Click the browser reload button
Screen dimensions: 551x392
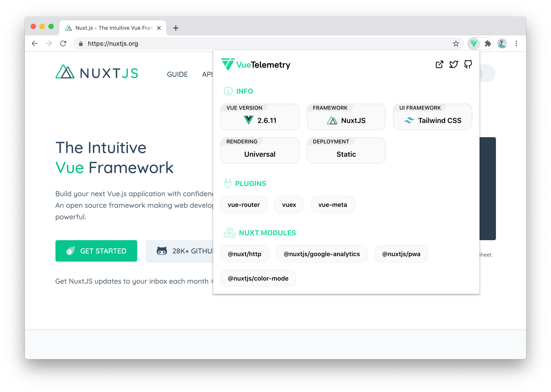63,44
